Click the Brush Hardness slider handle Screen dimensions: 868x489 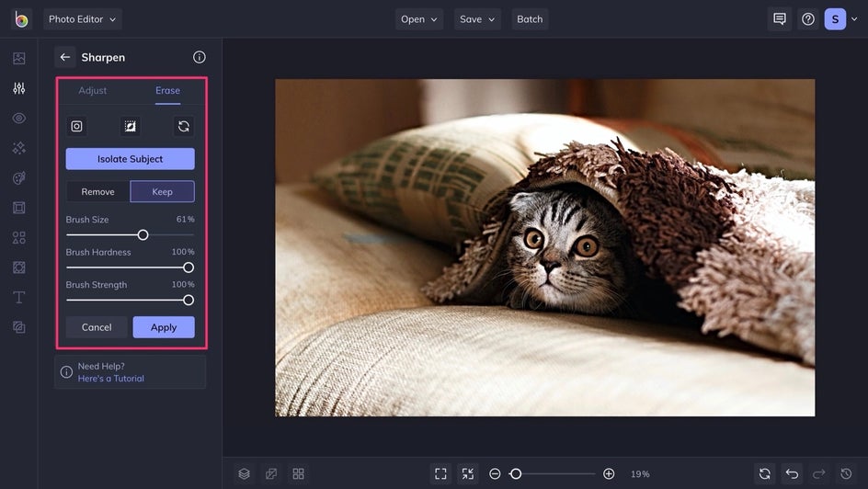coord(188,267)
